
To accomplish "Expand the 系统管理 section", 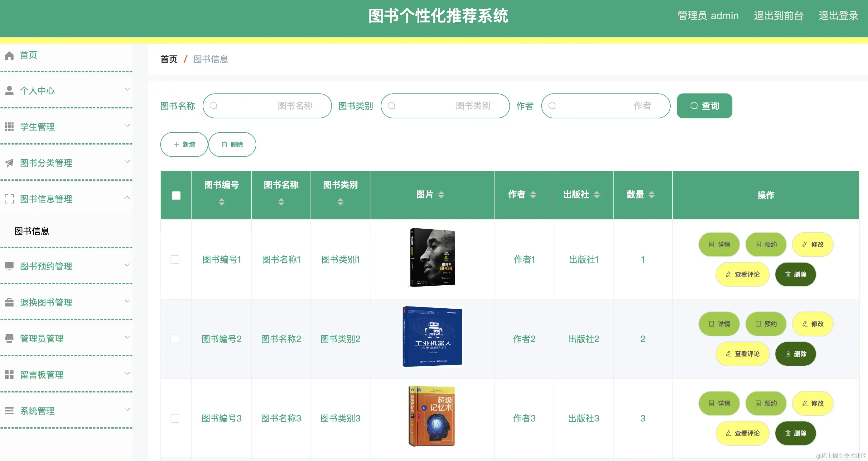I will click(127, 410).
